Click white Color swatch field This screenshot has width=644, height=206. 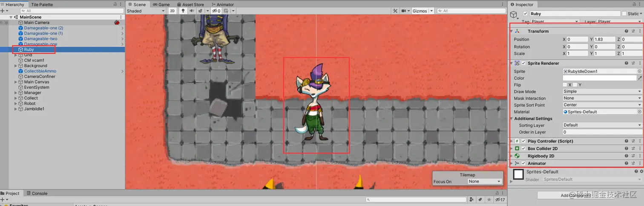point(600,78)
